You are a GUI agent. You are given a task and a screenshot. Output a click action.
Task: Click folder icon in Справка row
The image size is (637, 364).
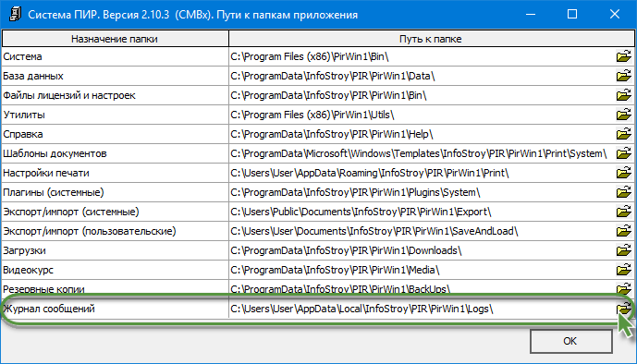[x=623, y=134]
